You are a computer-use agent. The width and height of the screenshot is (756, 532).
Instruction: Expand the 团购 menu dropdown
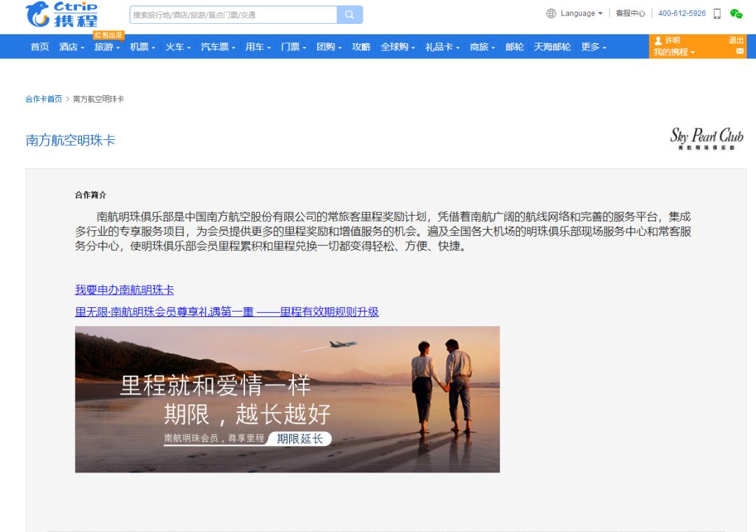tap(329, 47)
